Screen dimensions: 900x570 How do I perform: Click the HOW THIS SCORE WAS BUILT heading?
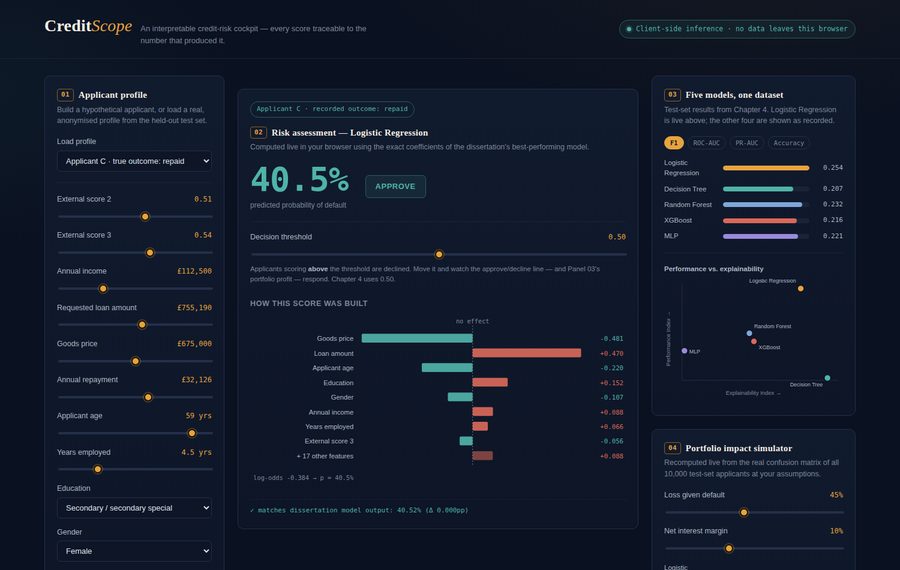309,303
